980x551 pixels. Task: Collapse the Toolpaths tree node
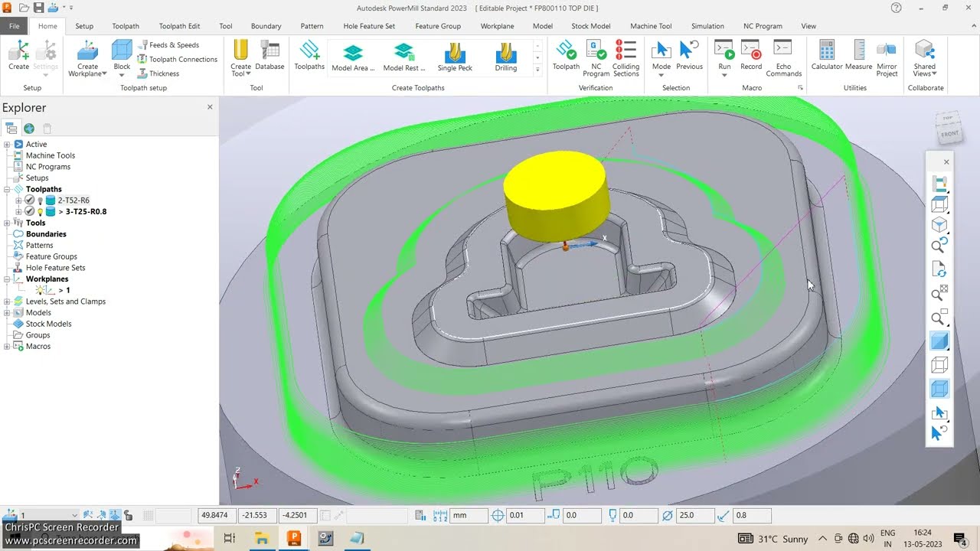[x=7, y=189]
